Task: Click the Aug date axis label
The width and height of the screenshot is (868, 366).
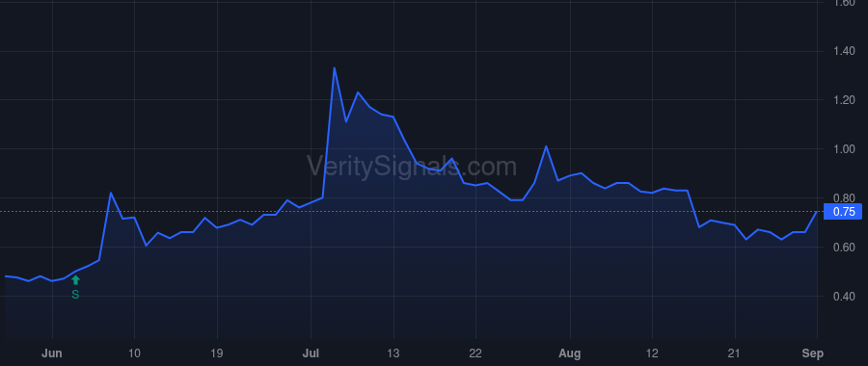Action: coord(570,353)
